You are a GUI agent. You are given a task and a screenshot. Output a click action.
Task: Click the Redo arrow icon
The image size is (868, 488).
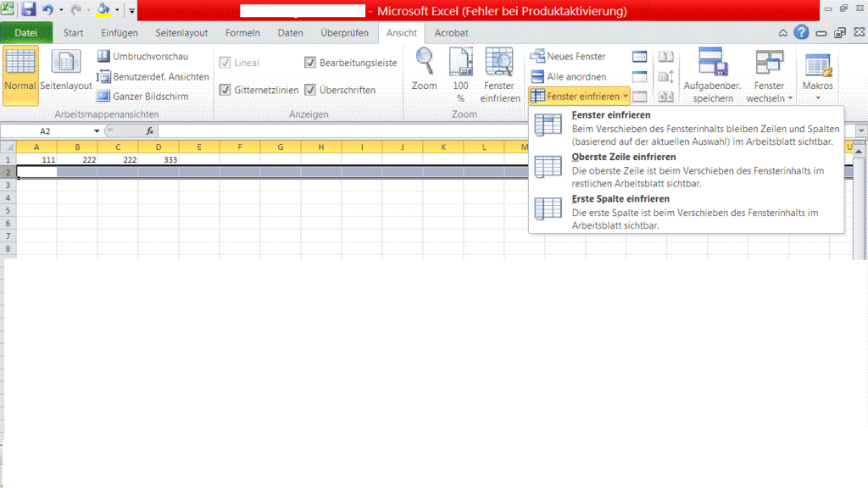coord(75,9)
